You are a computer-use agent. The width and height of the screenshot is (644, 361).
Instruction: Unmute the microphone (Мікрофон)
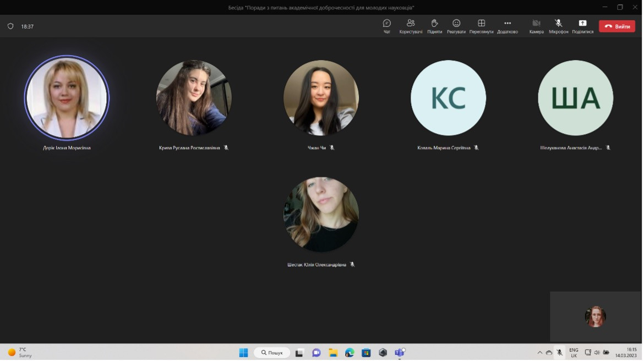tap(558, 26)
